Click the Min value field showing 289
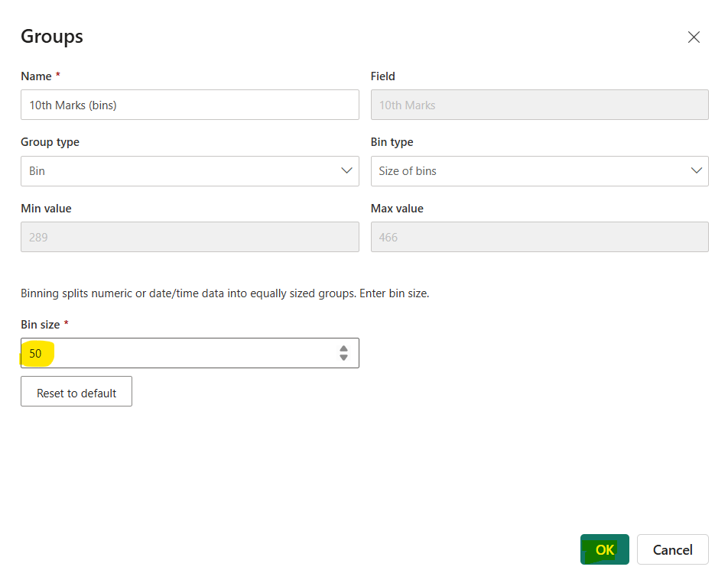Image resolution: width=728 pixels, height=583 pixels. pyautogui.click(x=190, y=237)
